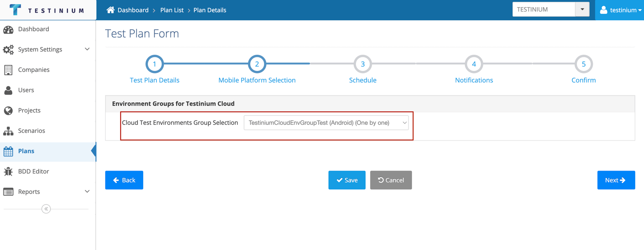Image resolution: width=644 pixels, height=250 pixels.
Task: Click Plan List in the breadcrumb
Action: [172, 10]
